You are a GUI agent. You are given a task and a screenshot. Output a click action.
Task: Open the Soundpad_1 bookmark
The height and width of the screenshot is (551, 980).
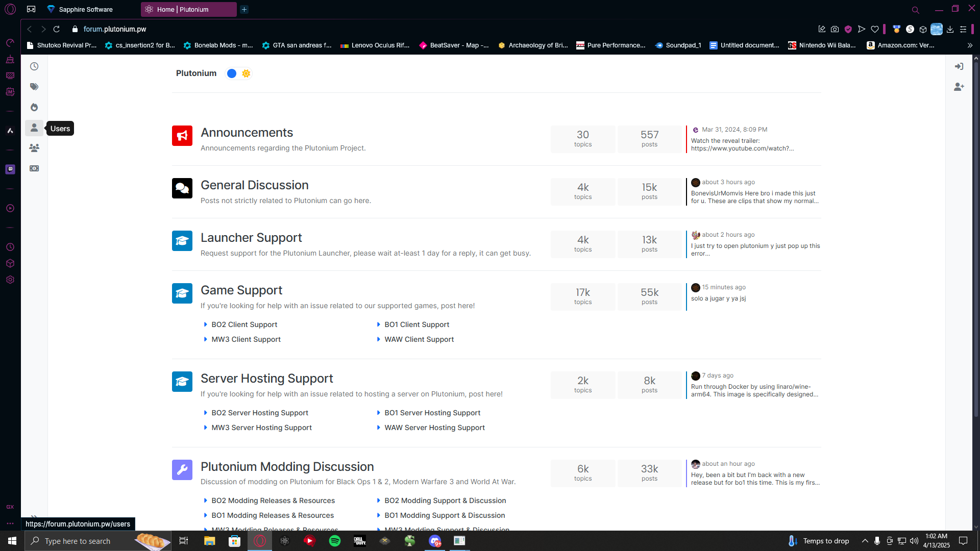pos(678,45)
